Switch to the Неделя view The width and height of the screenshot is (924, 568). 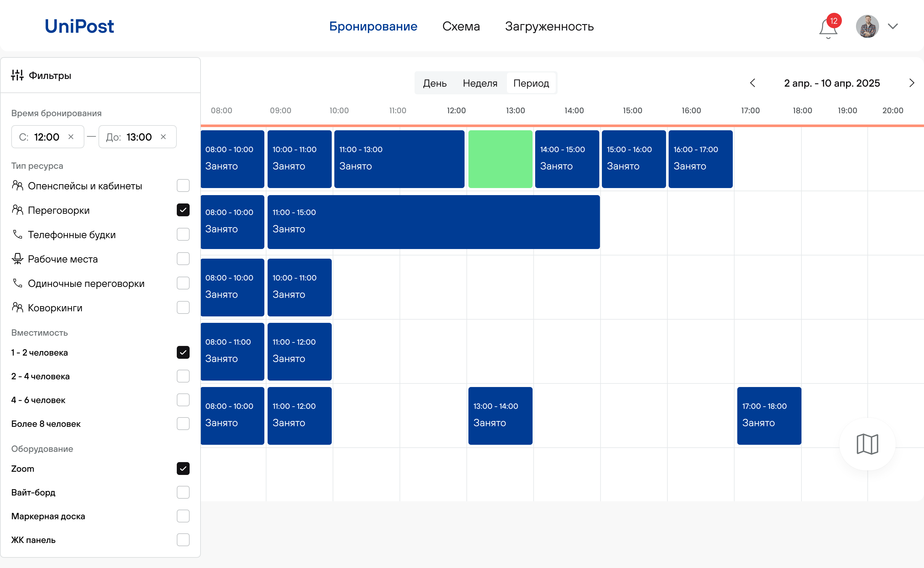[x=480, y=83]
